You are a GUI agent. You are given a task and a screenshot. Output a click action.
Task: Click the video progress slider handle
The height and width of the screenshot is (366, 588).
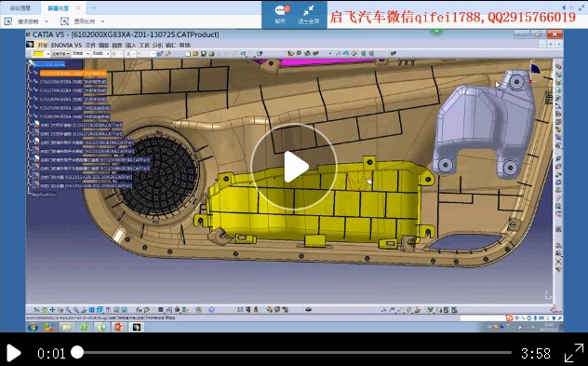[77, 352]
